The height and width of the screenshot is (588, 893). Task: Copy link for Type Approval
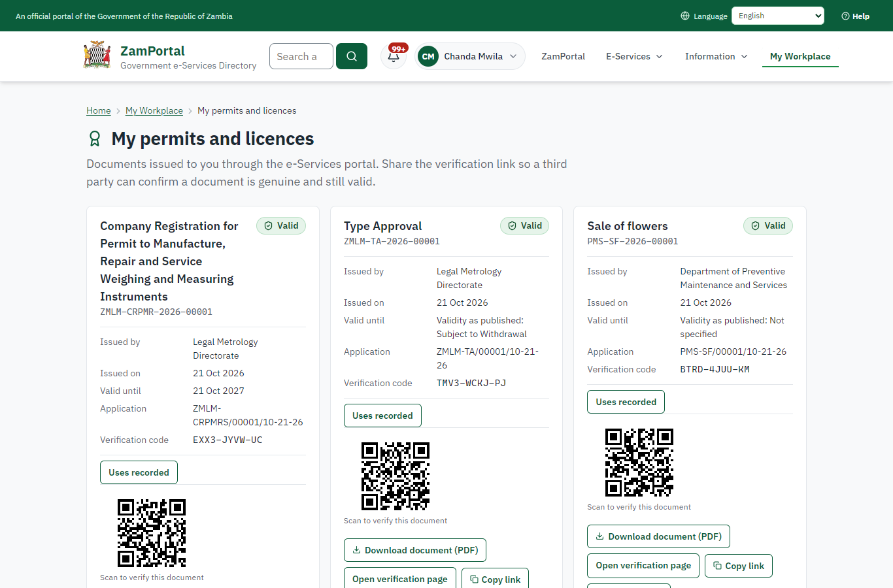[x=495, y=579]
